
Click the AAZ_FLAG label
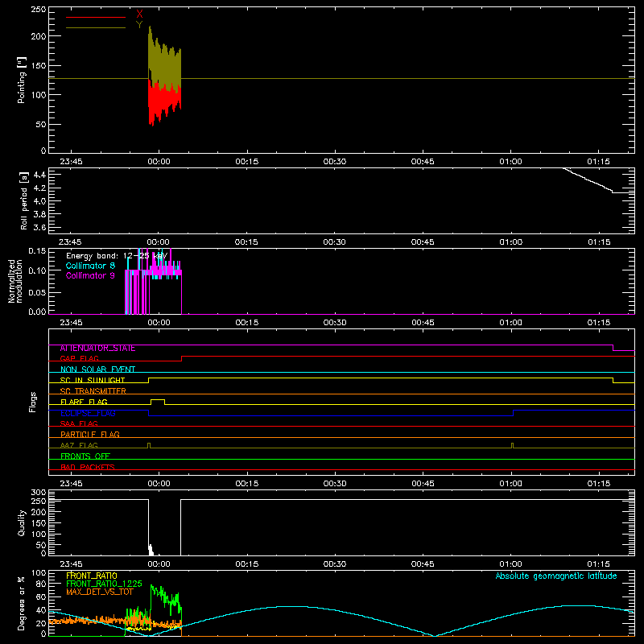79,445
